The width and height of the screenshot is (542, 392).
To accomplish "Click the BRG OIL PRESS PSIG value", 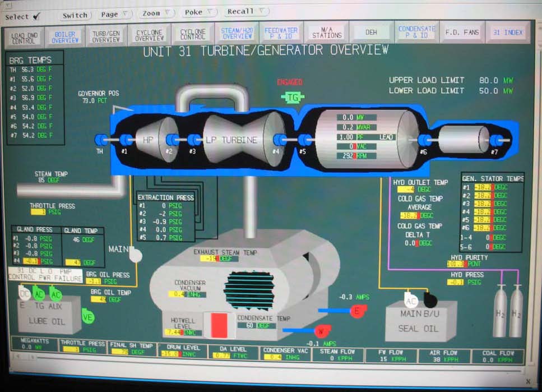I will point(101,282).
